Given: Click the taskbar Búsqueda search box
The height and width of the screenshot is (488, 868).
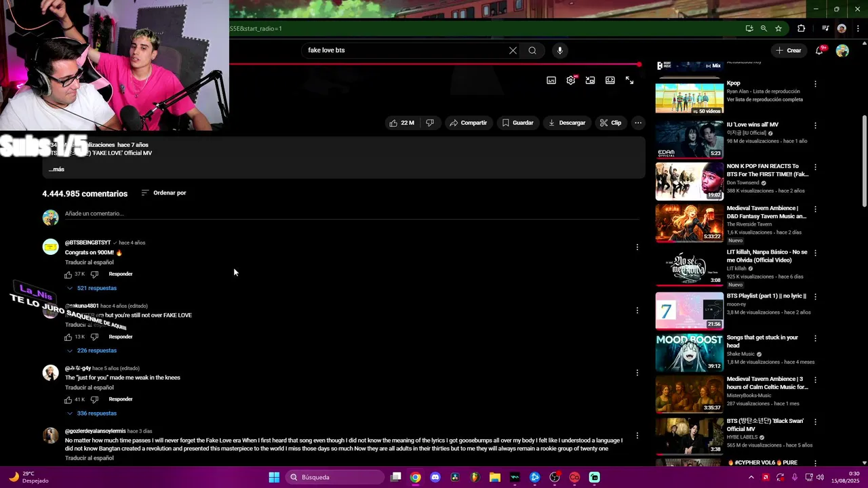Looking at the screenshot, I should point(336,477).
